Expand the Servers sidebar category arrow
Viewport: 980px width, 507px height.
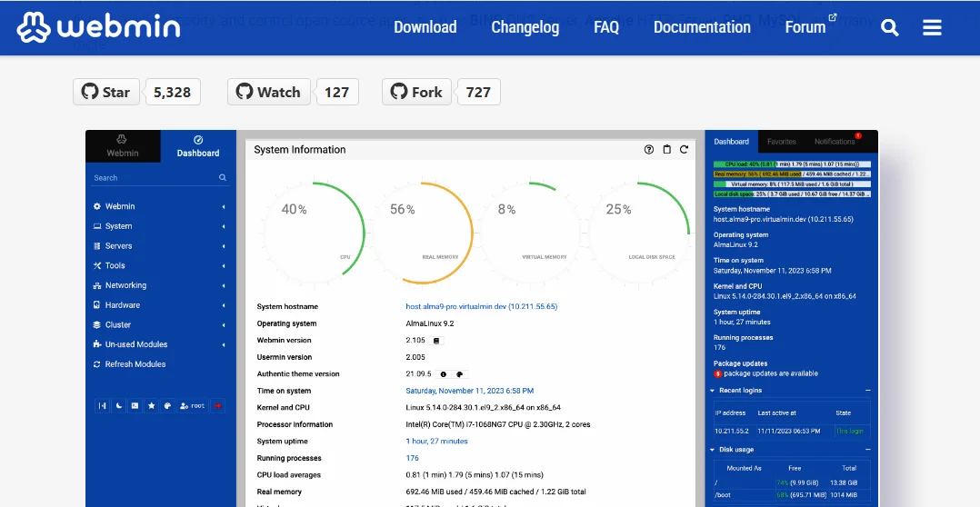point(223,246)
